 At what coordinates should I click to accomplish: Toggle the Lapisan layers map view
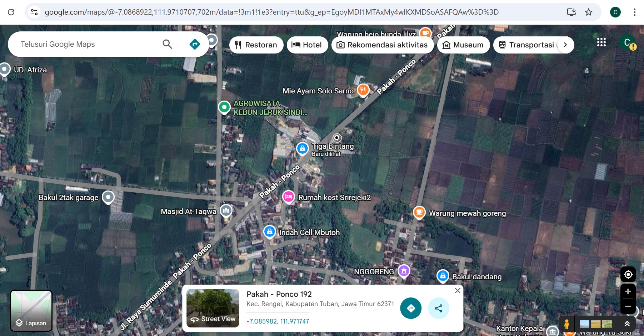pos(31,310)
